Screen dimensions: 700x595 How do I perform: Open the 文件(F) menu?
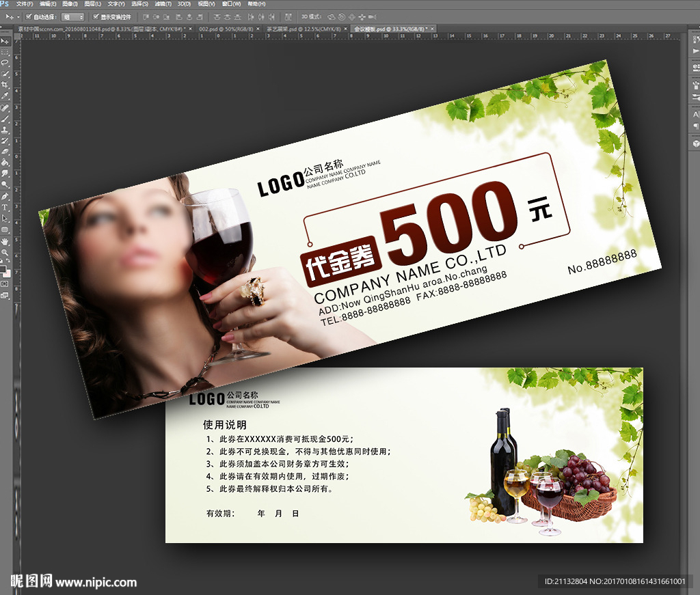[25, 3]
